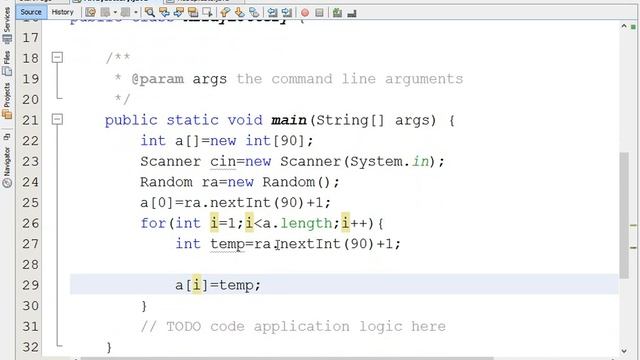Click the Find Selection magnifier icon
The height and width of the screenshot is (360, 640).
click(x=150, y=13)
